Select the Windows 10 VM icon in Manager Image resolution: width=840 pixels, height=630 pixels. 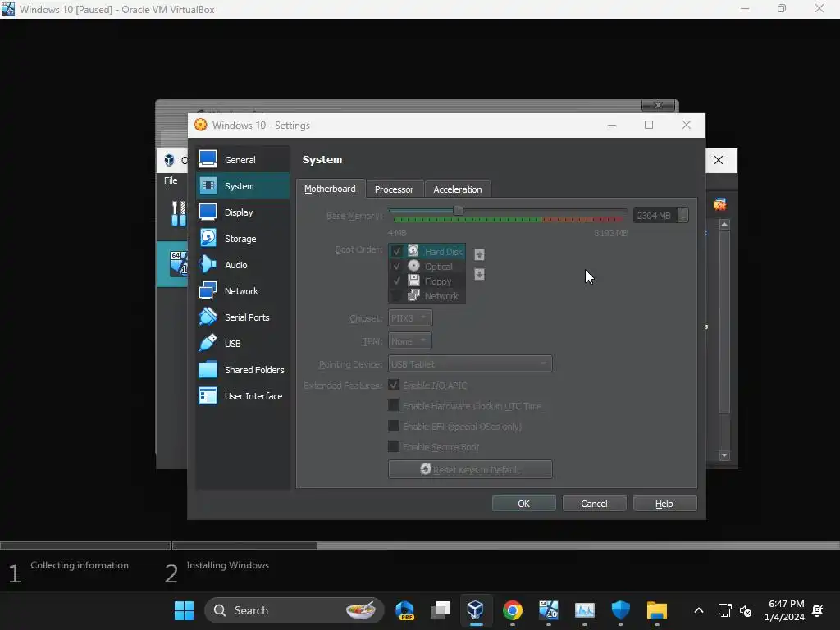tap(178, 263)
